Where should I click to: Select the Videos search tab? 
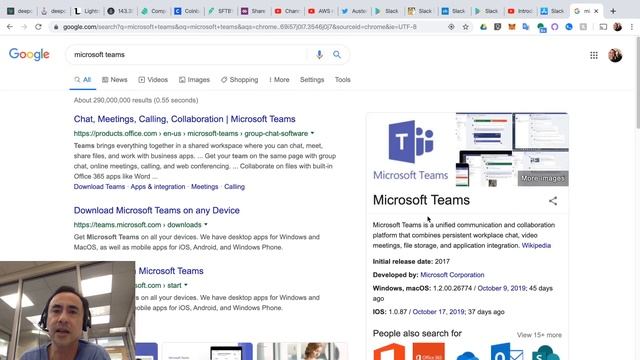pyautogui.click(x=153, y=80)
